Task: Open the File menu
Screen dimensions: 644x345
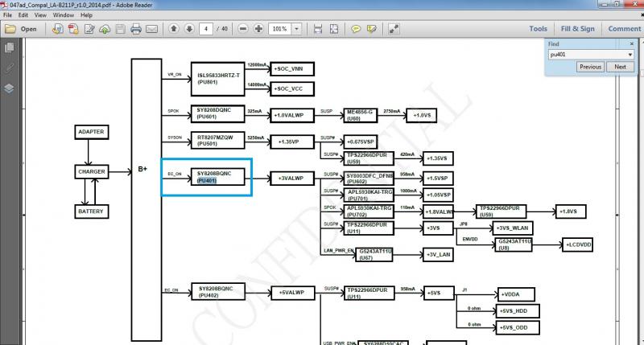Action: 7,14
